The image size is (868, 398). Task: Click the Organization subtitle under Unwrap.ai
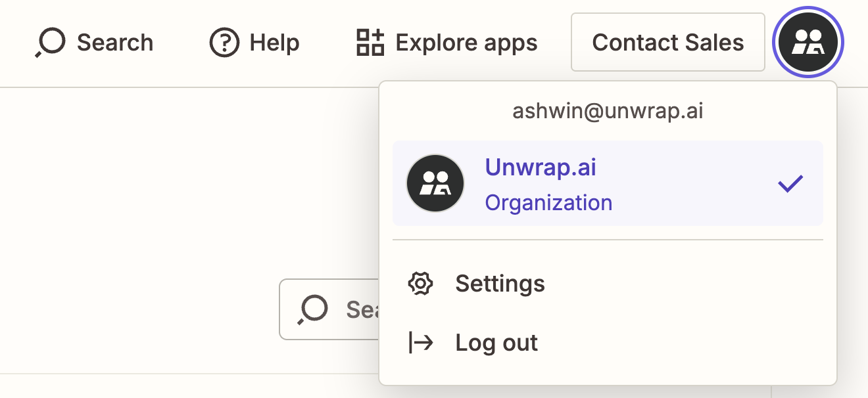pos(548,203)
